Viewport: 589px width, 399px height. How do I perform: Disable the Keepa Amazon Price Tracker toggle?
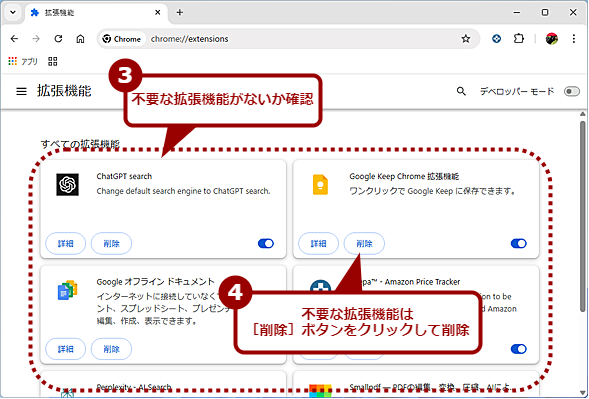click(519, 349)
